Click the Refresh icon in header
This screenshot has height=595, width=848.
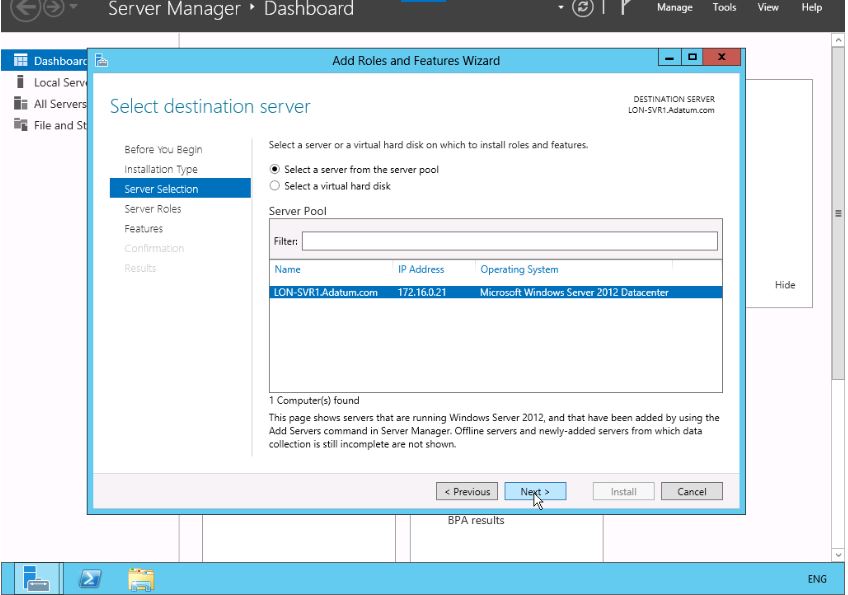(x=582, y=8)
